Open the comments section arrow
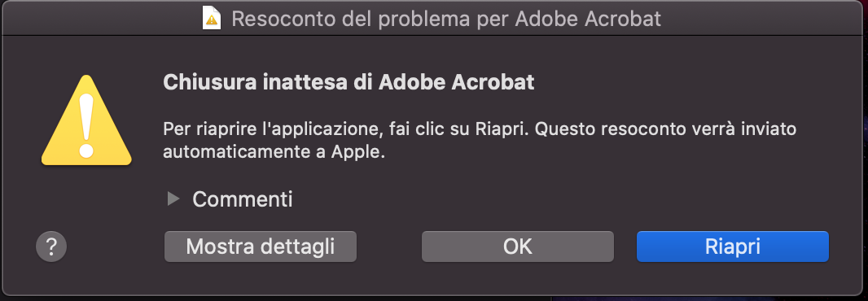 click(173, 198)
